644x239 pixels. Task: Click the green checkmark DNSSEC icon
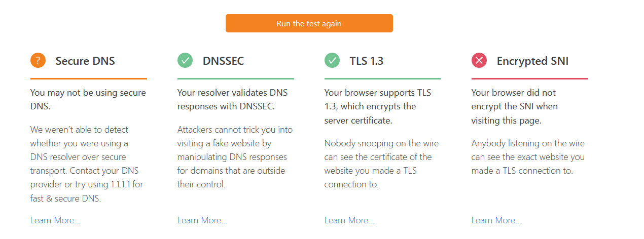tap(185, 61)
